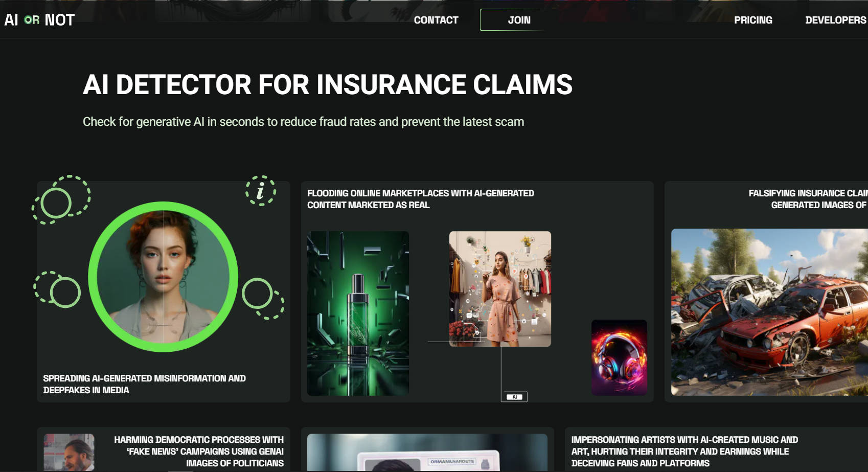
Task: Click the red-haired woman portrait
Action: pyautogui.click(x=163, y=277)
